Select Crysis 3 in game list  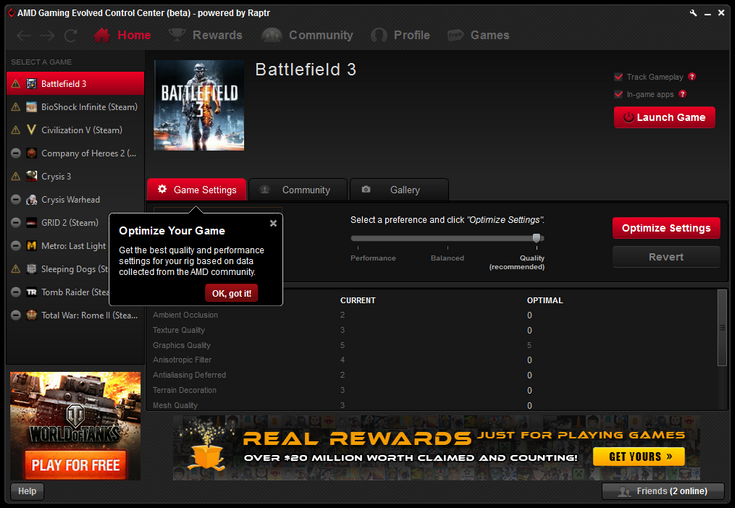75,176
